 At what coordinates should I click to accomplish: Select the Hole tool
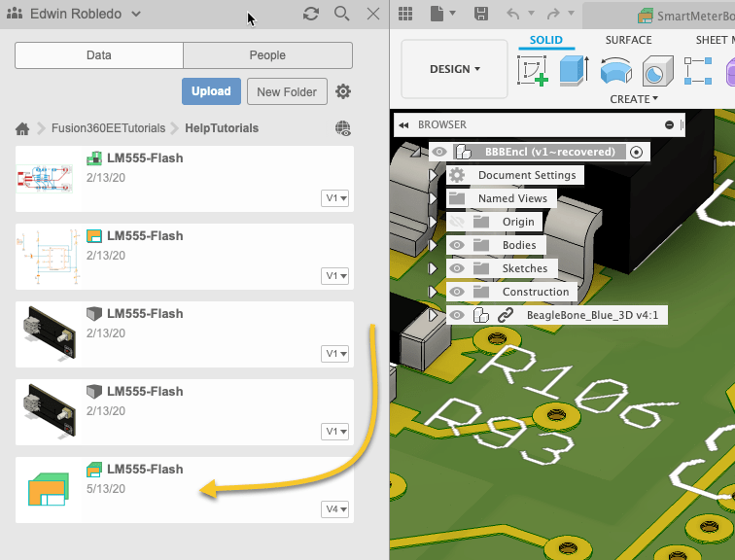click(x=657, y=71)
